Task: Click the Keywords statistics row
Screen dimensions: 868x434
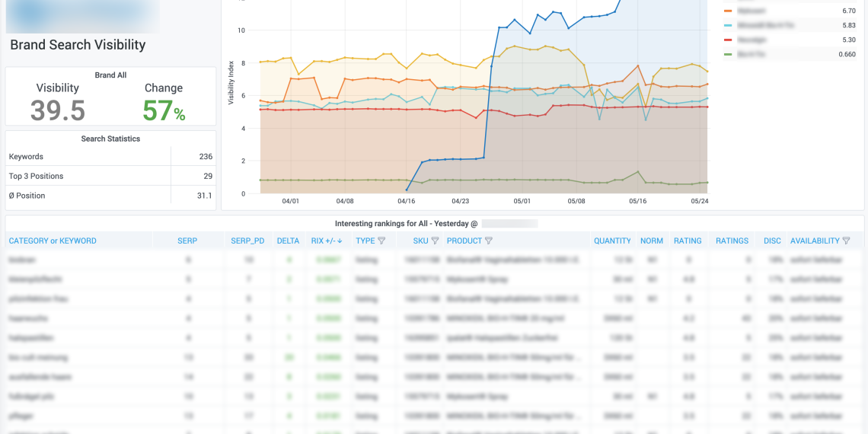Action: (x=110, y=157)
